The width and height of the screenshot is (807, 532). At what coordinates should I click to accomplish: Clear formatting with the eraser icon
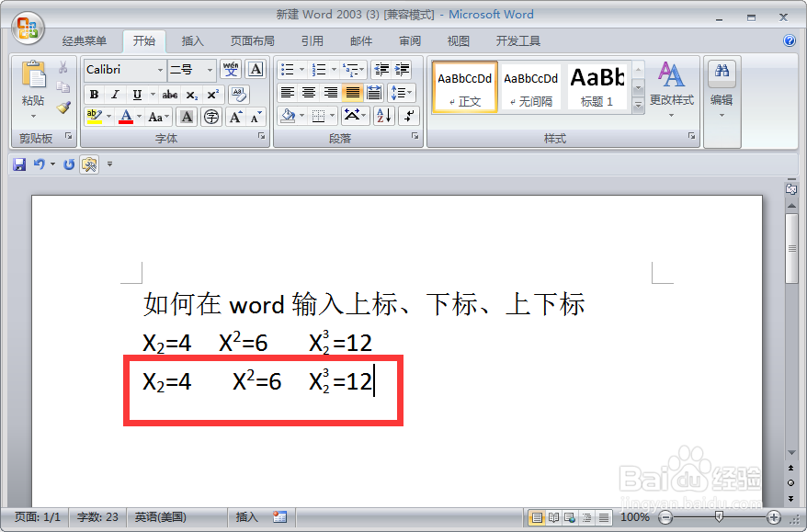click(x=240, y=94)
